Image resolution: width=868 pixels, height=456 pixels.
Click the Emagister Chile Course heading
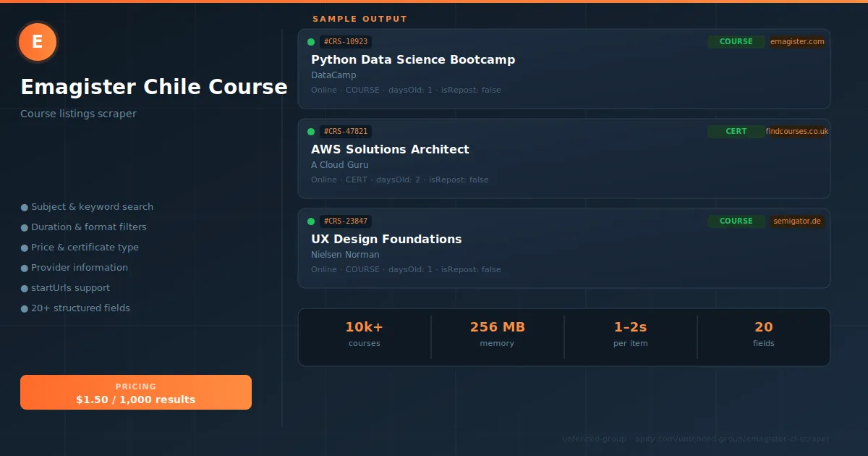(x=154, y=87)
